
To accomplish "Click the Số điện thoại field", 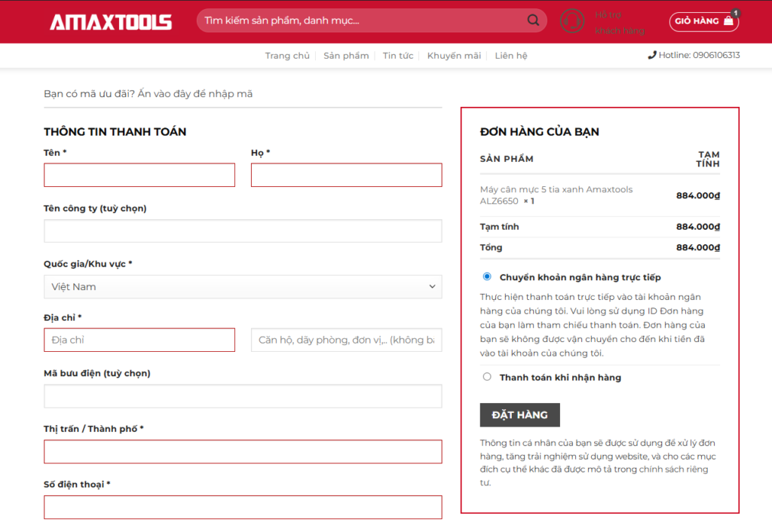I will [243, 507].
